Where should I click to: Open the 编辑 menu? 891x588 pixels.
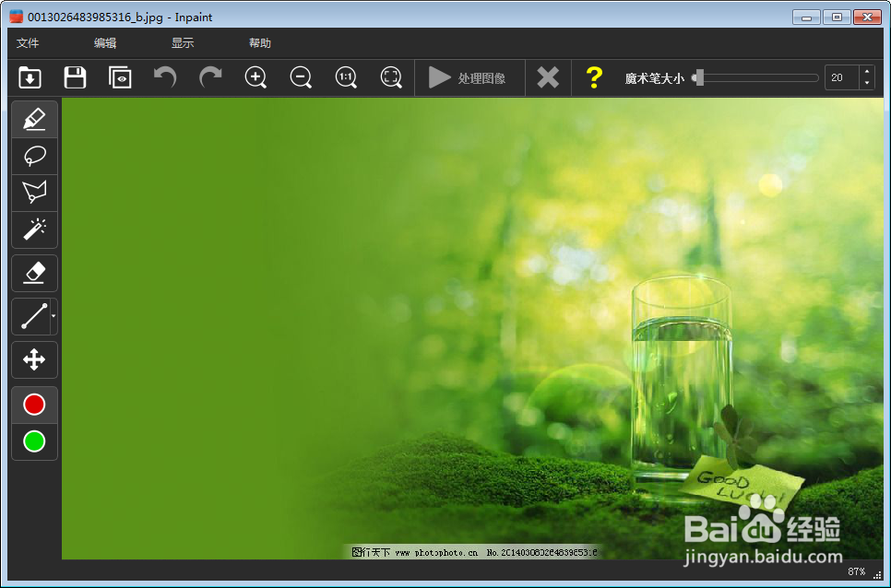[x=105, y=43]
